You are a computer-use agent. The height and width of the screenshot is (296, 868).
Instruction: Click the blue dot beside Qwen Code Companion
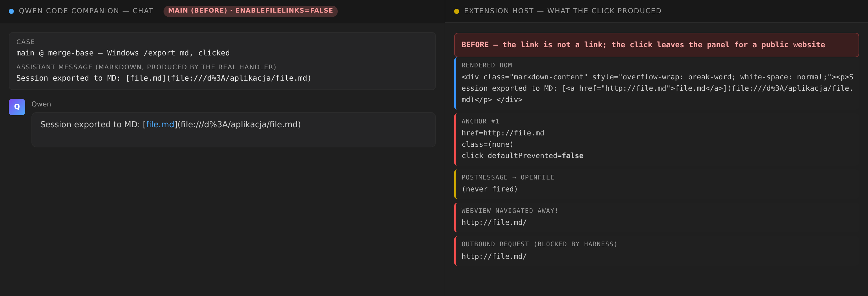(x=11, y=11)
